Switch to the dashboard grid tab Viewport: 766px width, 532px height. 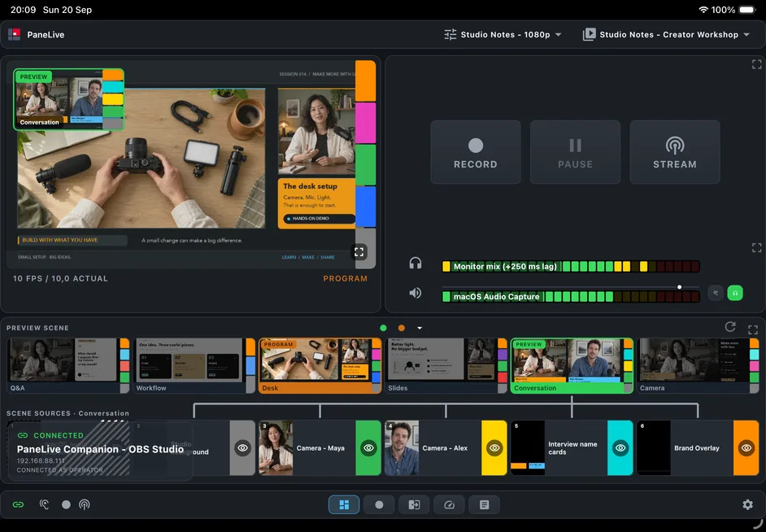(x=344, y=504)
